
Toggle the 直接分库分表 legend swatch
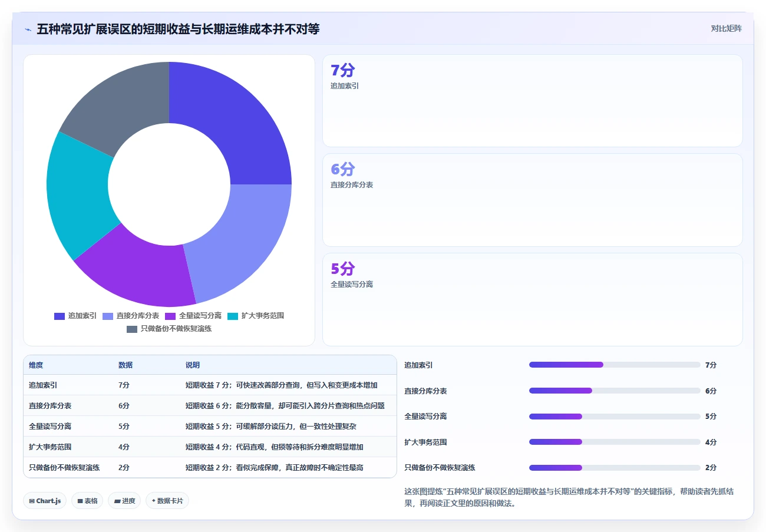pyautogui.click(x=108, y=316)
